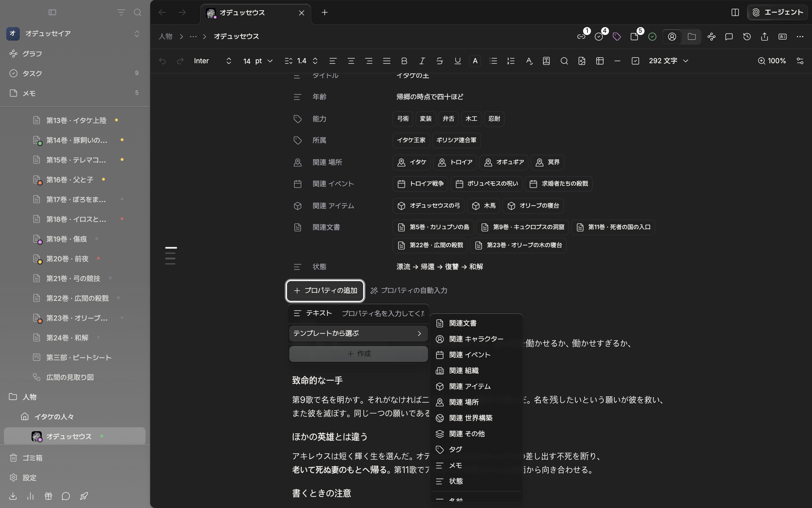Click the numbered list icon
The width and height of the screenshot is (812, 508).
(511, 61)
